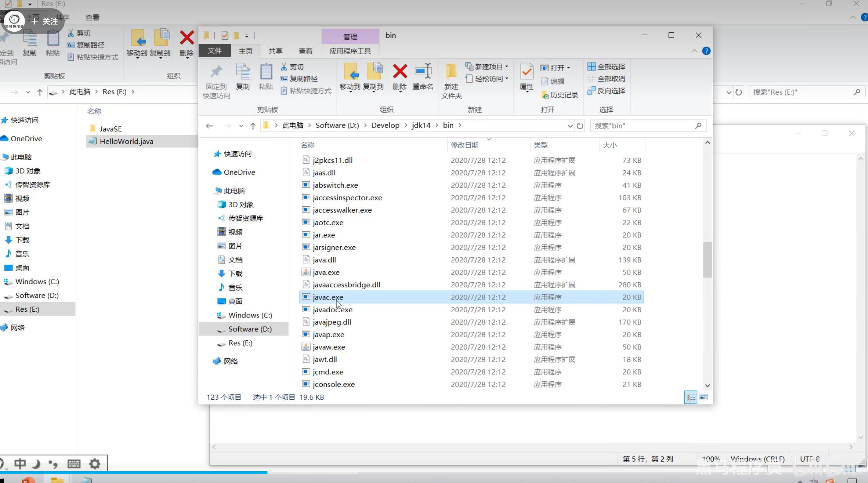Switch to large icons view in status bar
868x483 pixels.
[x=703, y=397]
